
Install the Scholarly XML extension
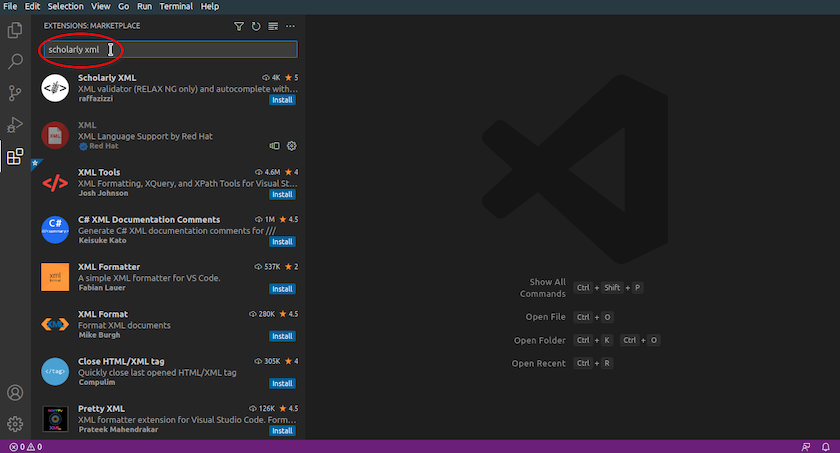coord(282,100)
